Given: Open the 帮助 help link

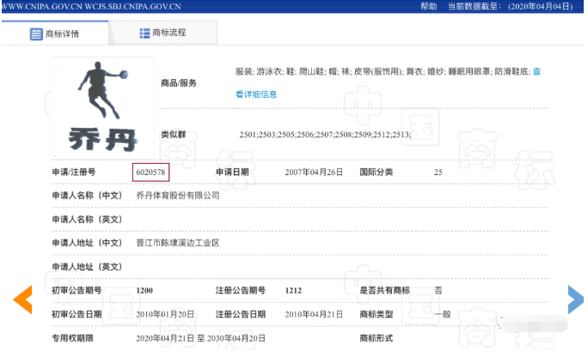Looking at the screenshot, I should tap(429, 6).
